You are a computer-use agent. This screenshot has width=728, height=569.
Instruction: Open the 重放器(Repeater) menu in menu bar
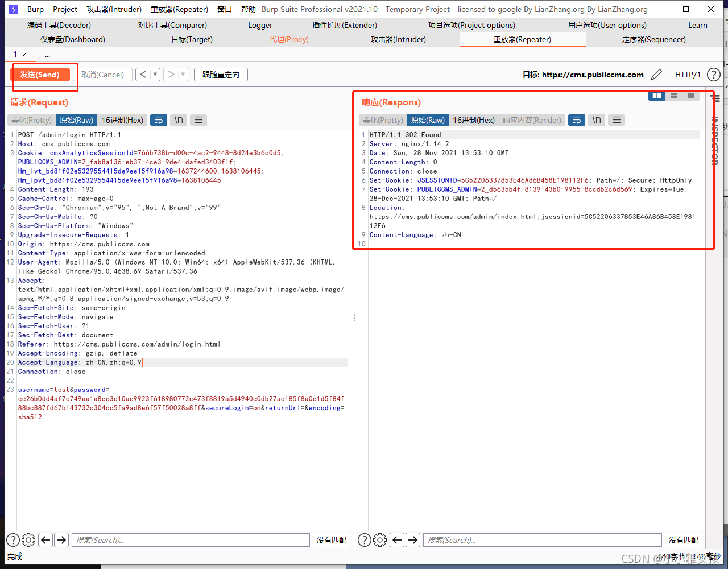(x=180, y=9)
